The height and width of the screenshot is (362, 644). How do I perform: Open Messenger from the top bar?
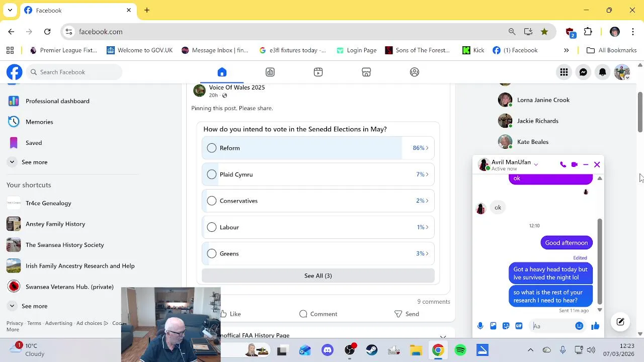583,72
